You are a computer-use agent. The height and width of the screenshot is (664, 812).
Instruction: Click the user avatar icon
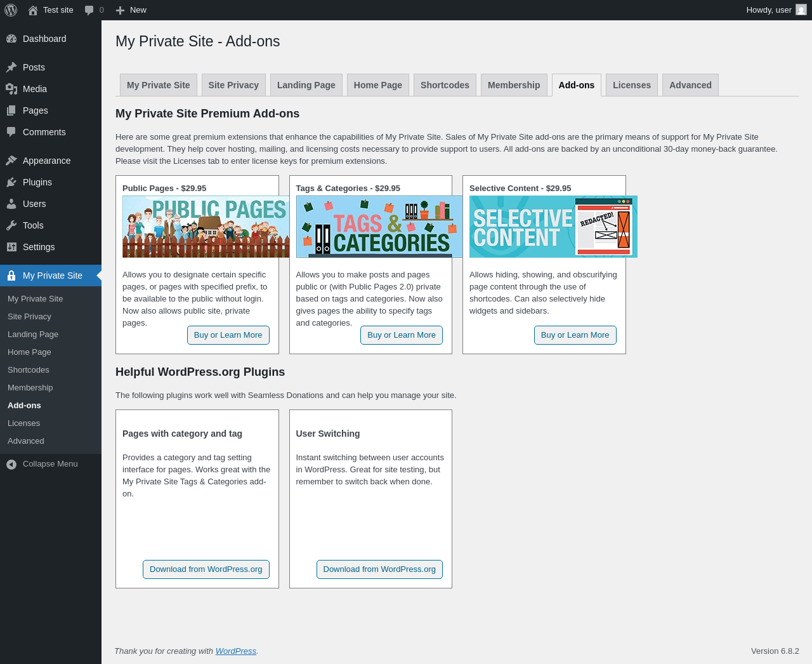click(801, 10)
